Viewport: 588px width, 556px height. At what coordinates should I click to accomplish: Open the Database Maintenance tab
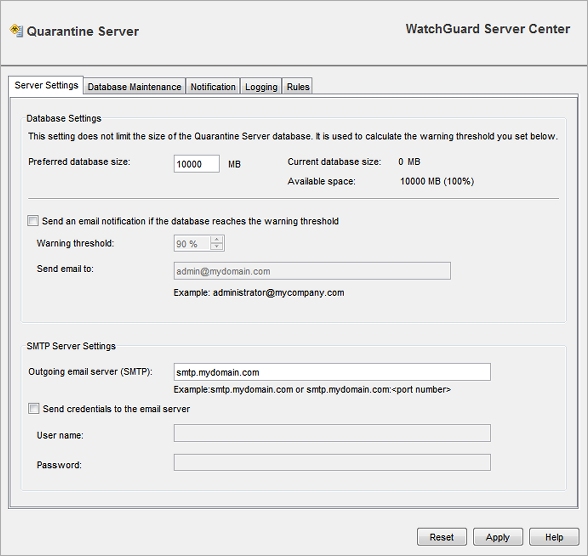tap(134, 87)
